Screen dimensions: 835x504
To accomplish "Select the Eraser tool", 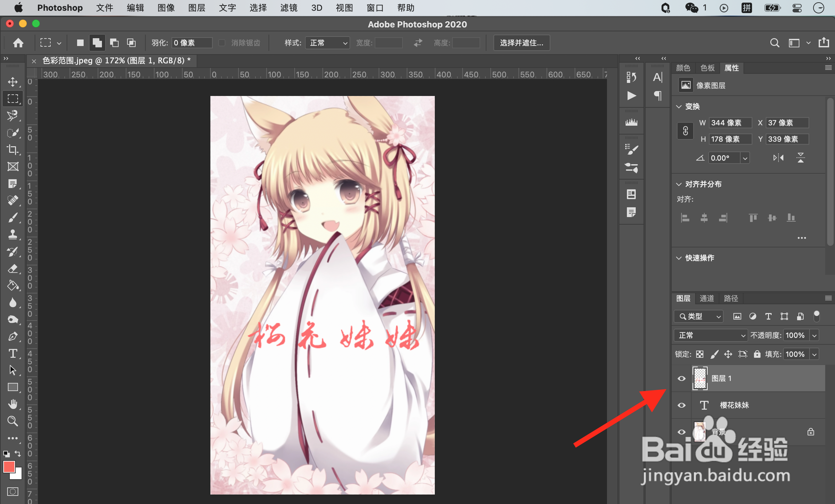I will [13, 269].
